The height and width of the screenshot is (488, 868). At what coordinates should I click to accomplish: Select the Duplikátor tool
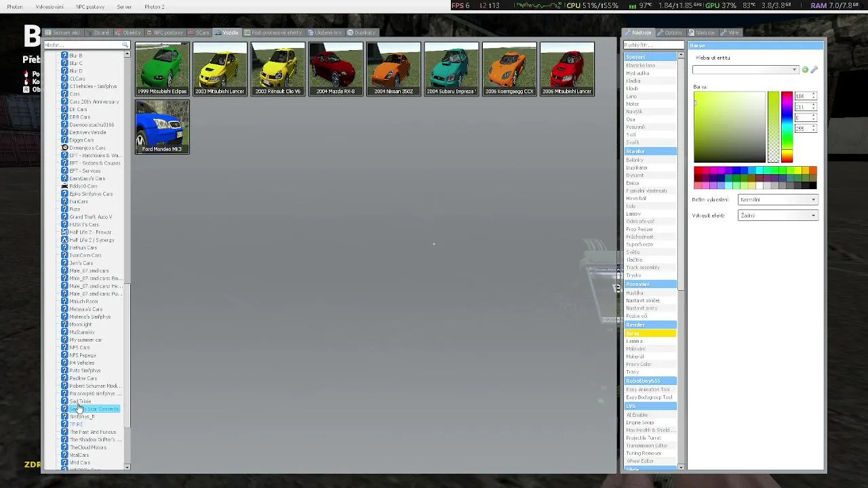point(650,168)
